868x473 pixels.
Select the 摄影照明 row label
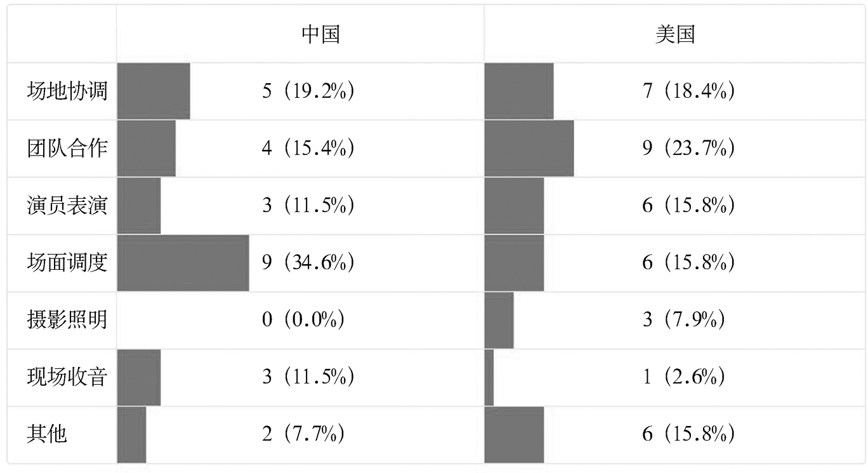[x=67, y=320]
